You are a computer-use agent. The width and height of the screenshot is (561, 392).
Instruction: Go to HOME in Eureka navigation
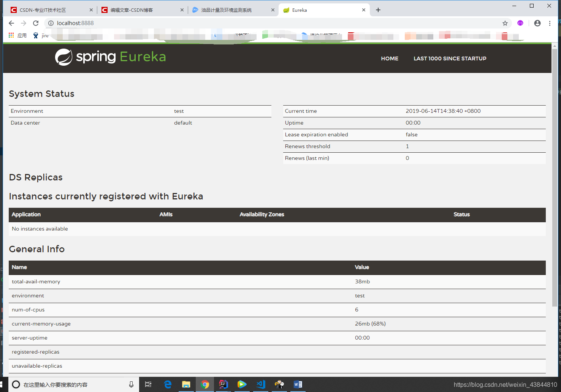click(390, 58)
